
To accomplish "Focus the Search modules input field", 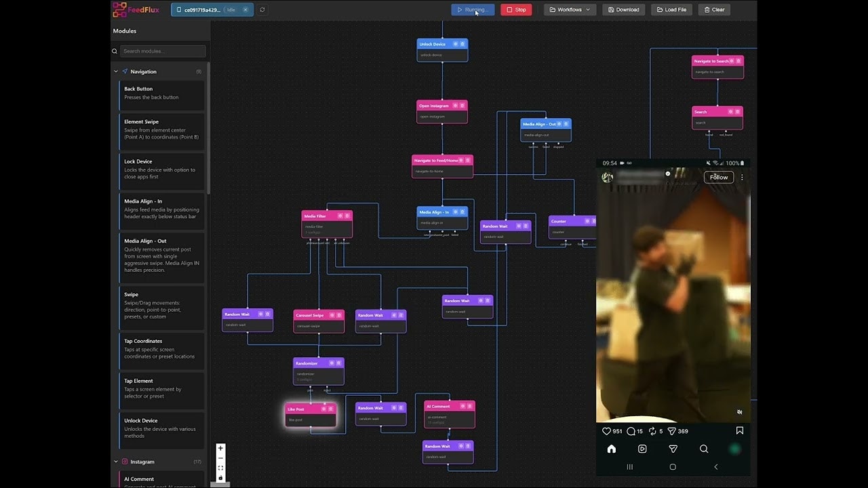I will coord(163,51).
